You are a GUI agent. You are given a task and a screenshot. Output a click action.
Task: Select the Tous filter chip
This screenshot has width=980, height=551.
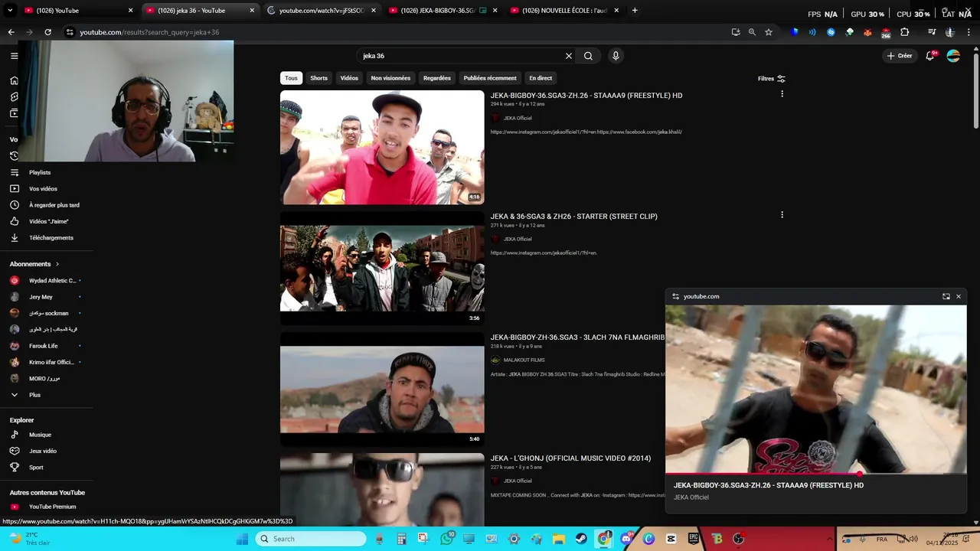click(291, 78)
